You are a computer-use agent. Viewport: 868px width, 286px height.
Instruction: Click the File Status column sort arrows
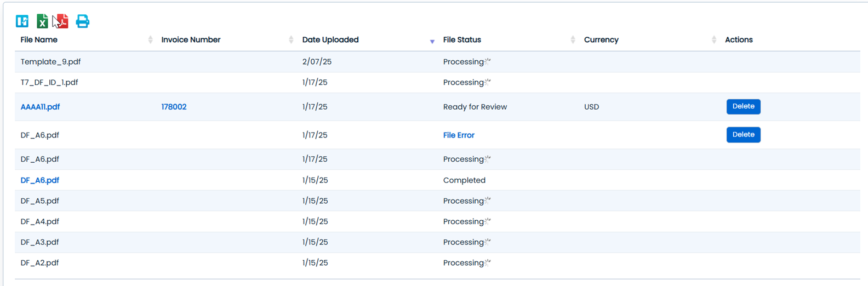(x=573, y=39)
